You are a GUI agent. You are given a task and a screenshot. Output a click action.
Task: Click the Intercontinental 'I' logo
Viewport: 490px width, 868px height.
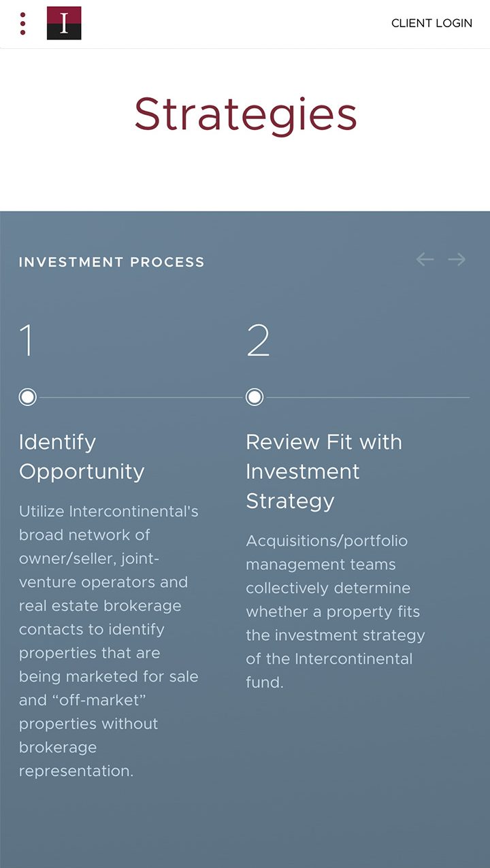coord(64,23)
